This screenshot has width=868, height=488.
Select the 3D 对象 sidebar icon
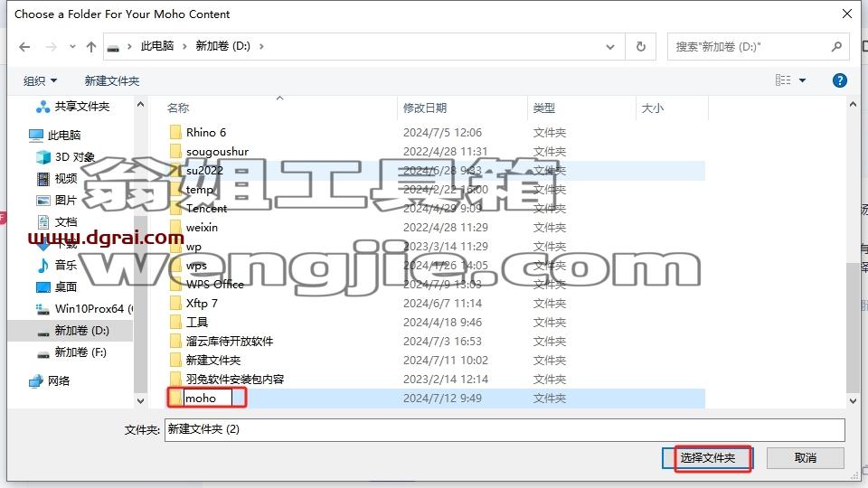43,157
